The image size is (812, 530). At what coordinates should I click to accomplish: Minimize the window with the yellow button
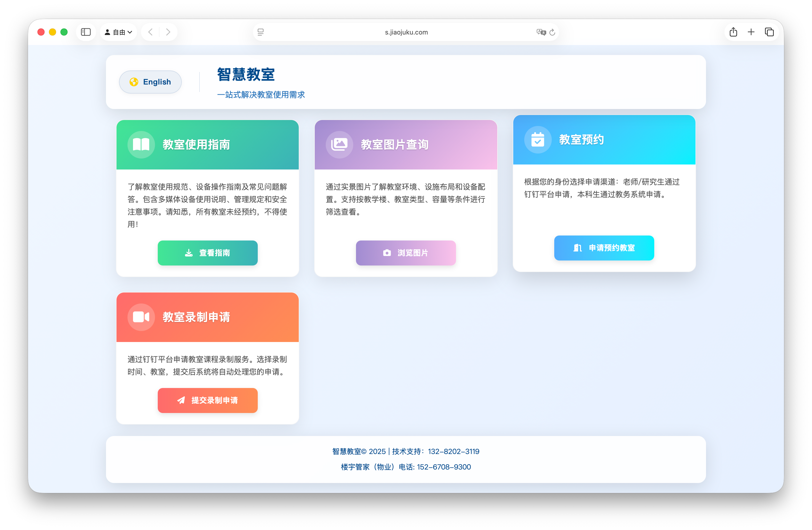[x=52, y=32]
